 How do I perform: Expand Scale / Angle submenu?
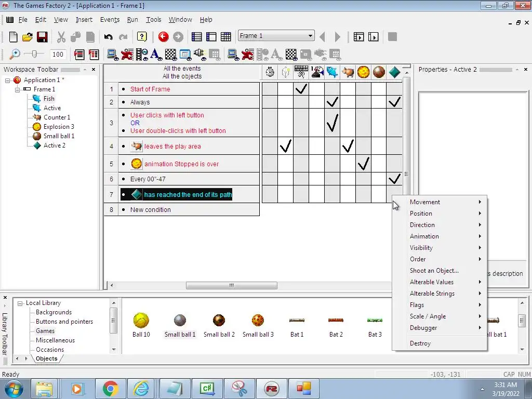[x=440, y=316]
